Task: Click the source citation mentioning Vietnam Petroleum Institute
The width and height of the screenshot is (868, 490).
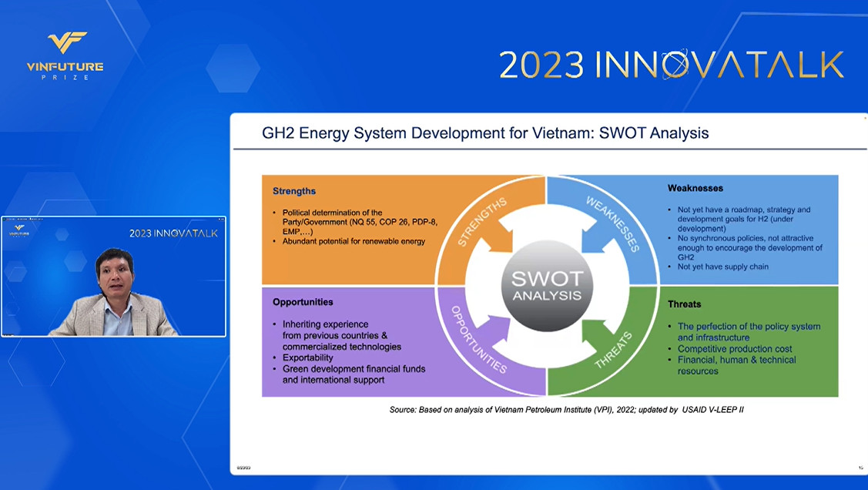Action: click(x=566, y=410)
